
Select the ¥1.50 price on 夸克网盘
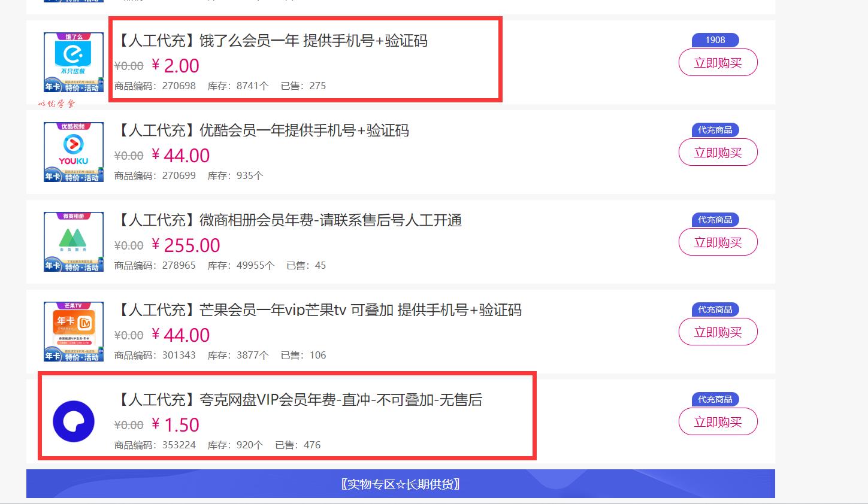point(175,425)
